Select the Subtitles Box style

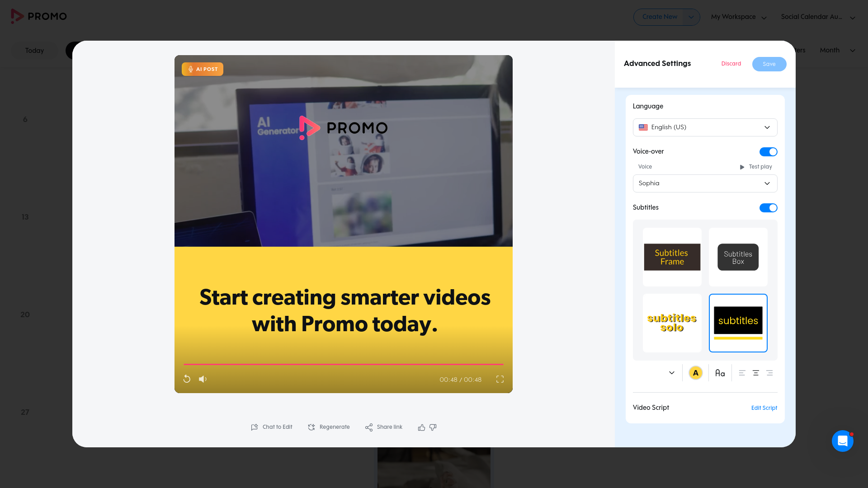pyautogui.click(x=738, y=257)
